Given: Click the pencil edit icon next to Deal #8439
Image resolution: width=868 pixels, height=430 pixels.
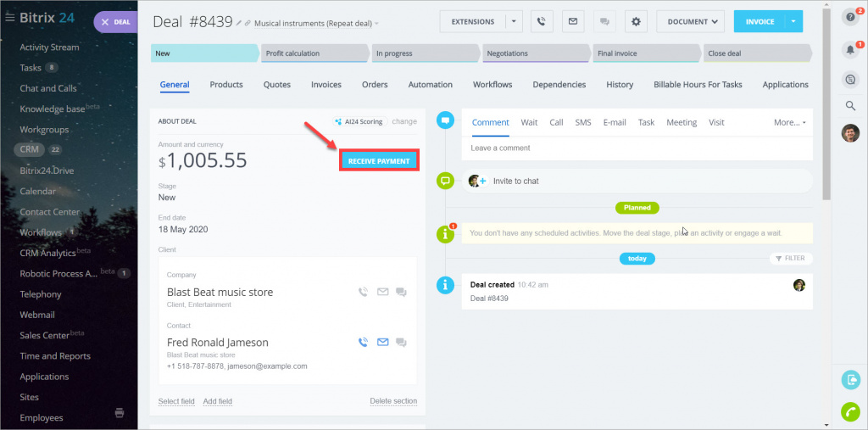Looking at the screenshot, I should 239,23.
